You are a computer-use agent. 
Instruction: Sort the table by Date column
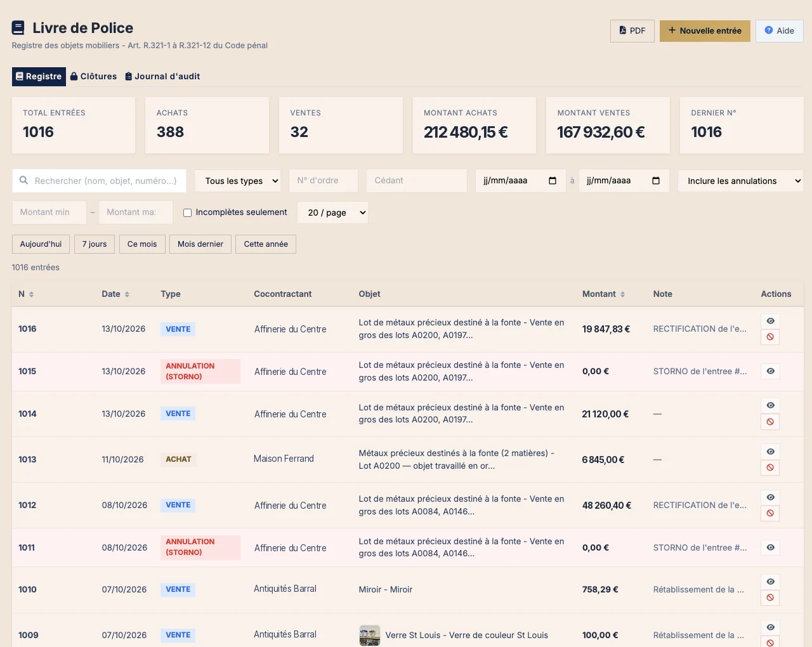(x=115, y=294)
